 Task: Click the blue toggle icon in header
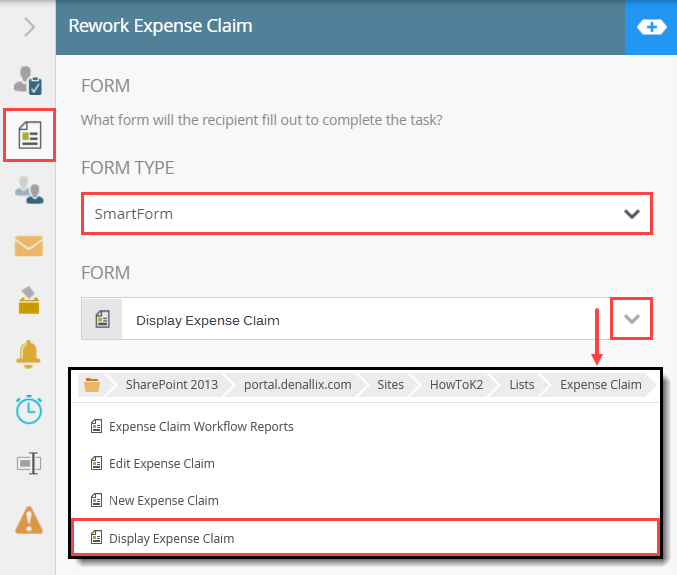651,27
